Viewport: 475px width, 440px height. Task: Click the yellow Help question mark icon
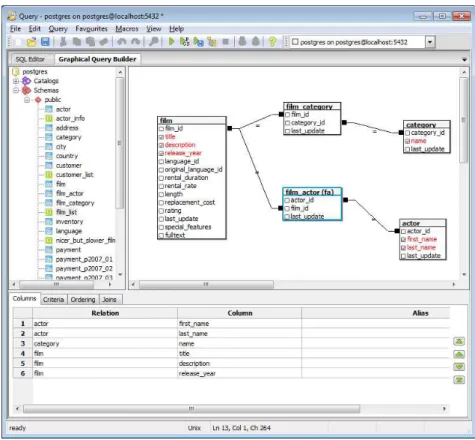272,42
